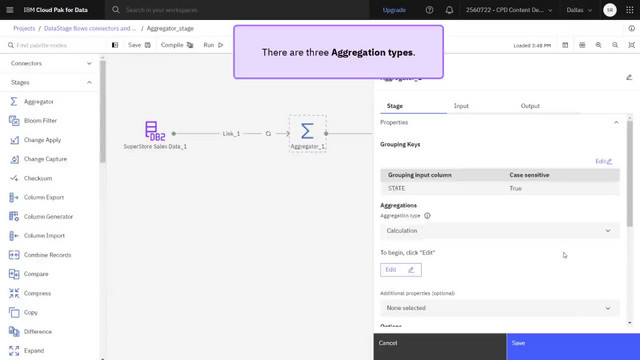The height and width of the screenshot is (360, 640).
Task: Click the SR user avatar
Action: coord(610,10)
